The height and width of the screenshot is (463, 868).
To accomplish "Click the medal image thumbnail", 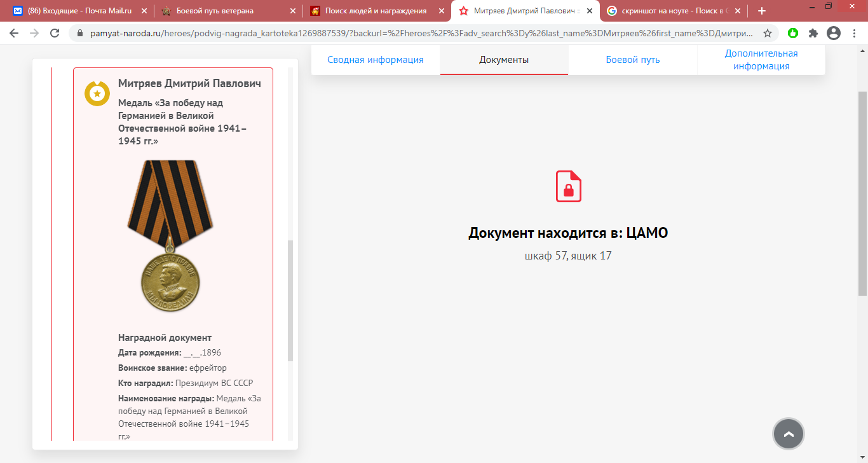I will (170, 235).
